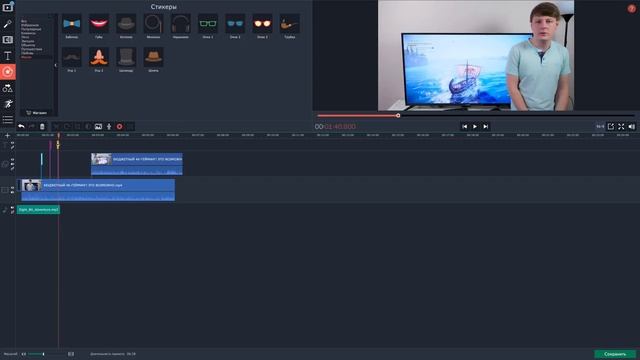Click the preview seek bar handle

coord(398,116)
